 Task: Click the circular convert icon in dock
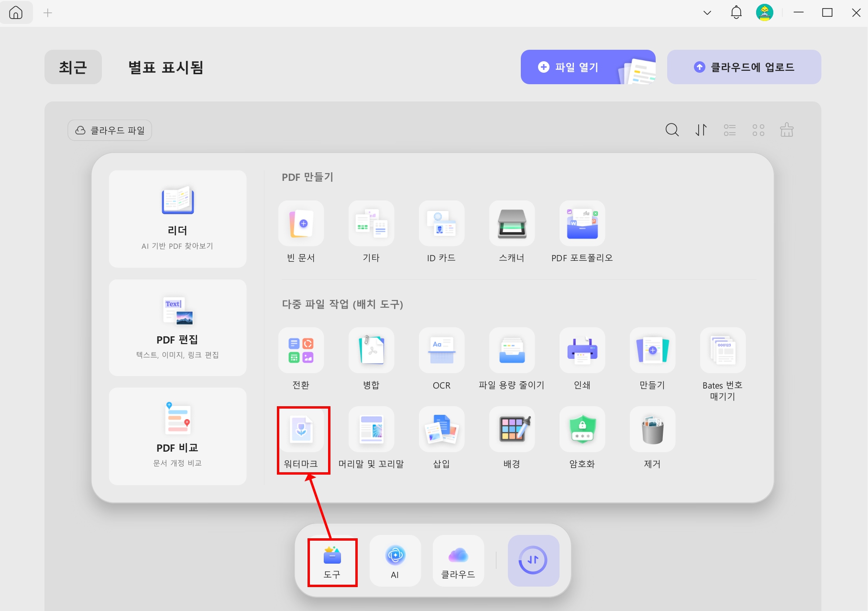point(533,560)
